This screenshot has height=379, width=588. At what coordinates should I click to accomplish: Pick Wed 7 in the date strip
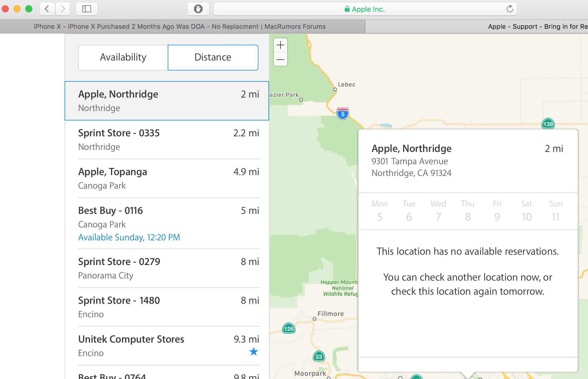click(438, 211)
